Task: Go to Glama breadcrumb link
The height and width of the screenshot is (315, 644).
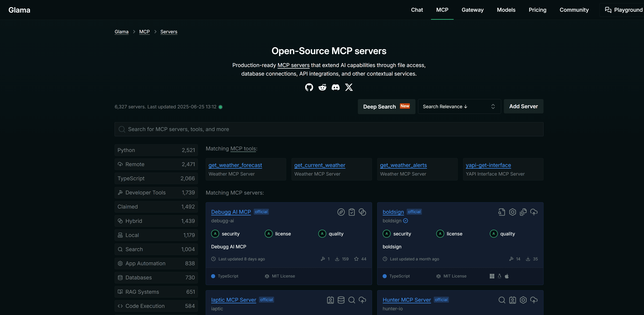Action: pyautogui.click(x=121, y=32)
